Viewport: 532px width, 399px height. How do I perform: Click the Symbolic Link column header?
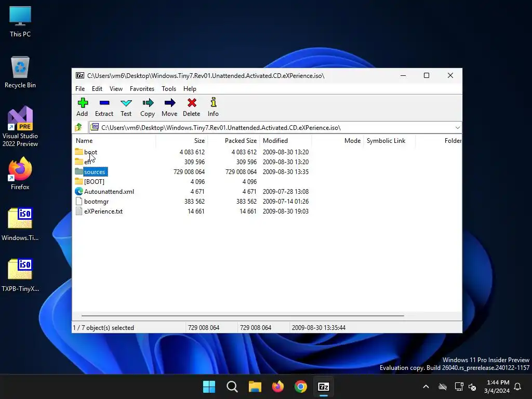pyautogui.click(x=390, y=140)
